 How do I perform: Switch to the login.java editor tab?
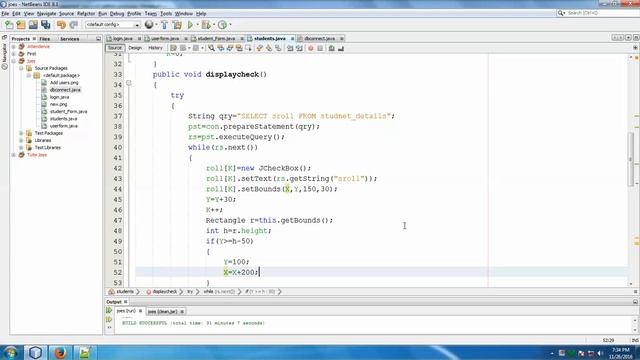[122, 38]
